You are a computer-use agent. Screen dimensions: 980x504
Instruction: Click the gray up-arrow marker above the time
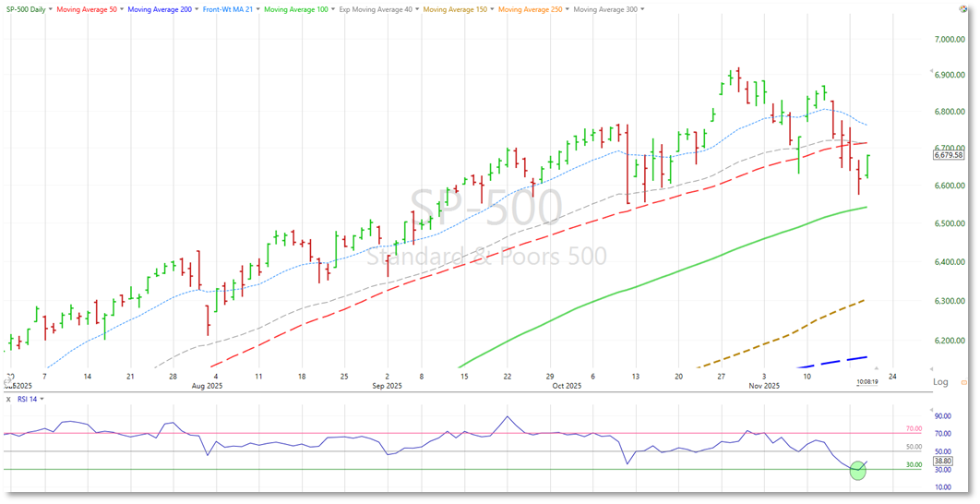pos(877,369)
